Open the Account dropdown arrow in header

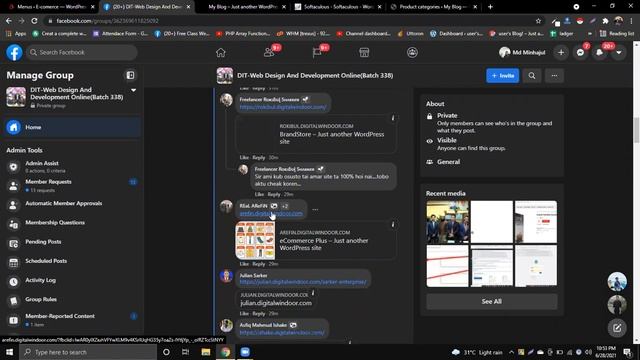pos(619,53)
